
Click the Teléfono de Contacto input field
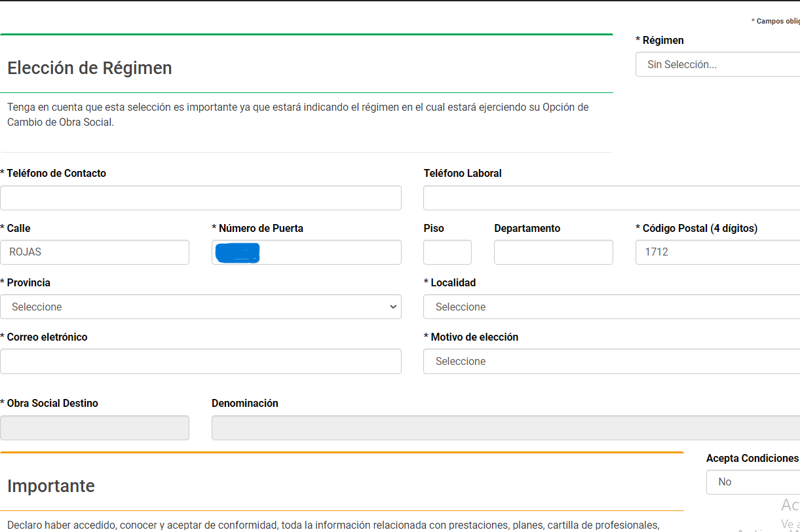[200, 198]
